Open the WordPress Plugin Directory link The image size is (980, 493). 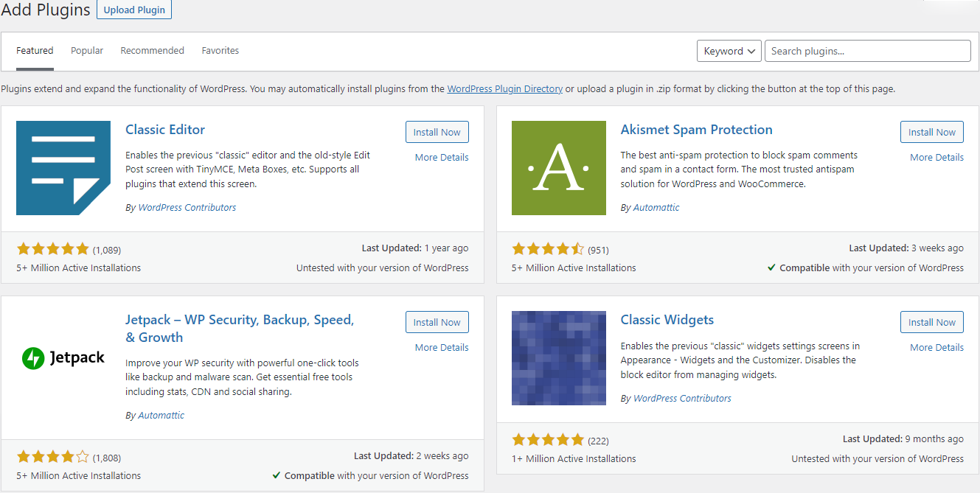(x=505, y=88)
